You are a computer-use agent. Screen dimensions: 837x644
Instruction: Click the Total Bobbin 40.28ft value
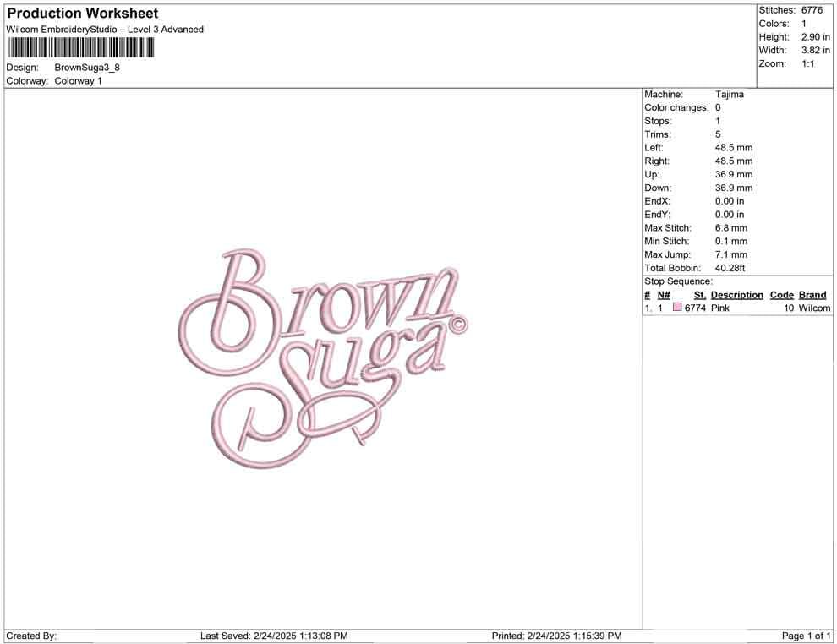[x=730, y=268]
